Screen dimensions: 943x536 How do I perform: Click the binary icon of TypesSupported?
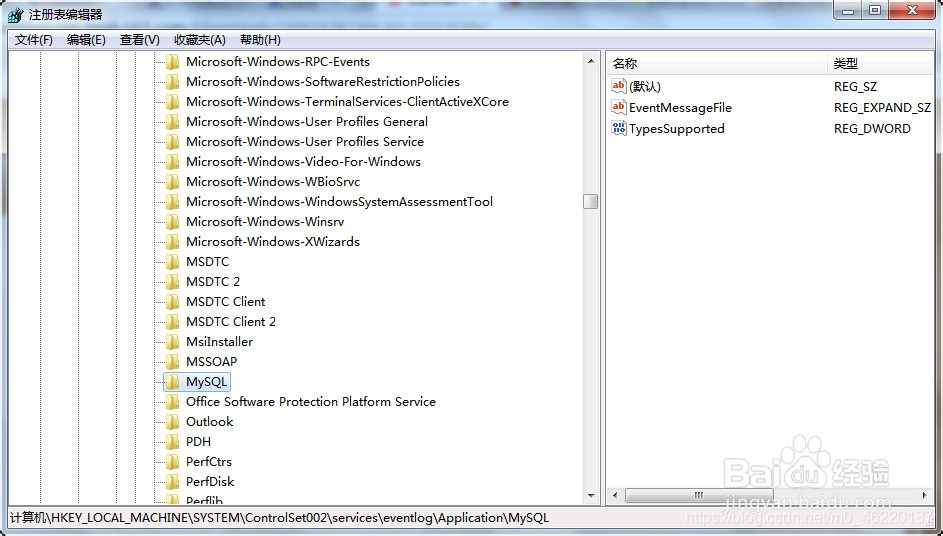pyautogui.click(x=619, y=128)
